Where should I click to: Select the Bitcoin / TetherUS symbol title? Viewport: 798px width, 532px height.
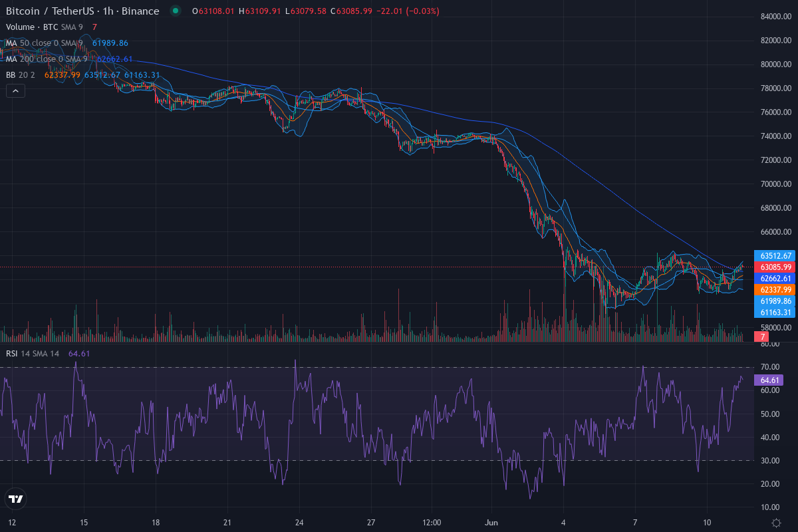(82, 11)
